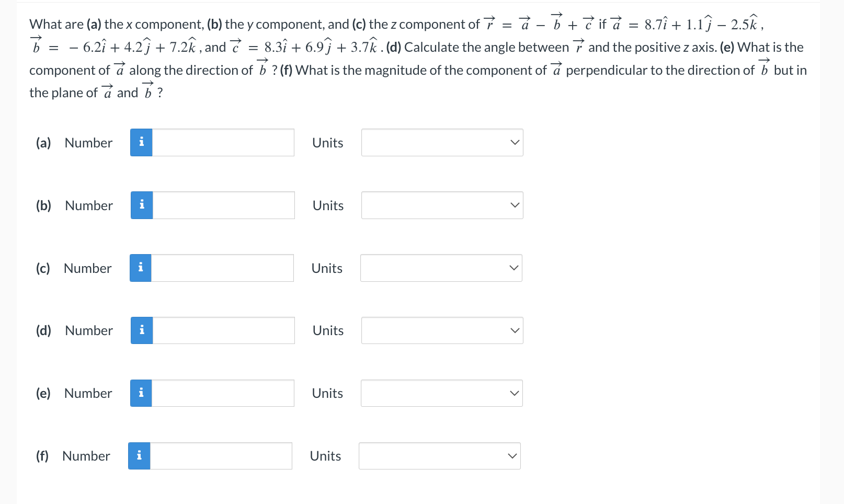Expand the Units selector for part (e)
Image resolution: width=844 pixels, height=504 pixels.
tap(442, 393)
